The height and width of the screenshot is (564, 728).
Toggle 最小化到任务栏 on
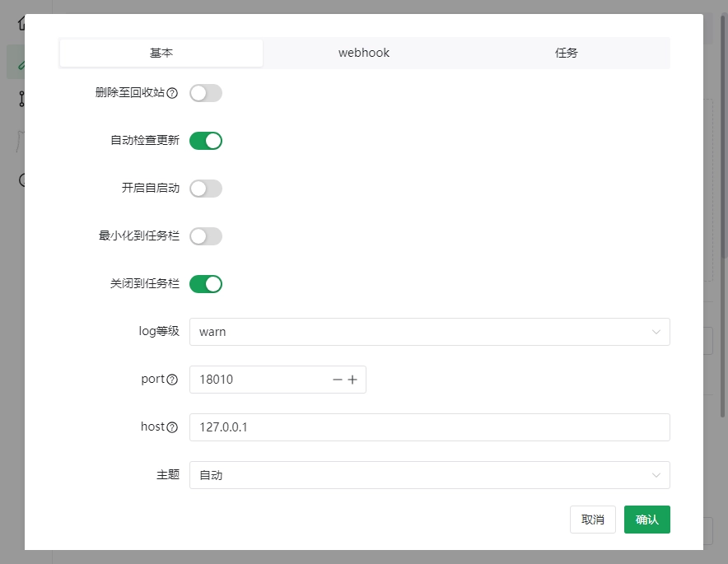206,236
